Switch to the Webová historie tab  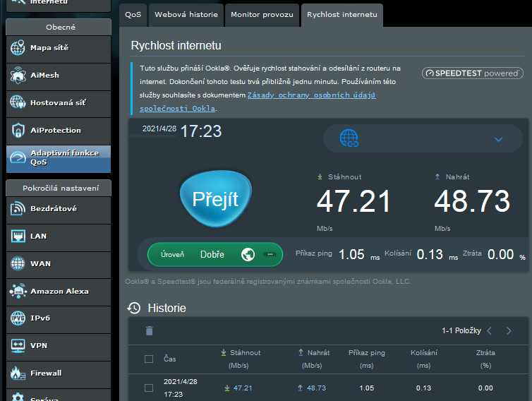pyautogui.click(x=186, y=14)
